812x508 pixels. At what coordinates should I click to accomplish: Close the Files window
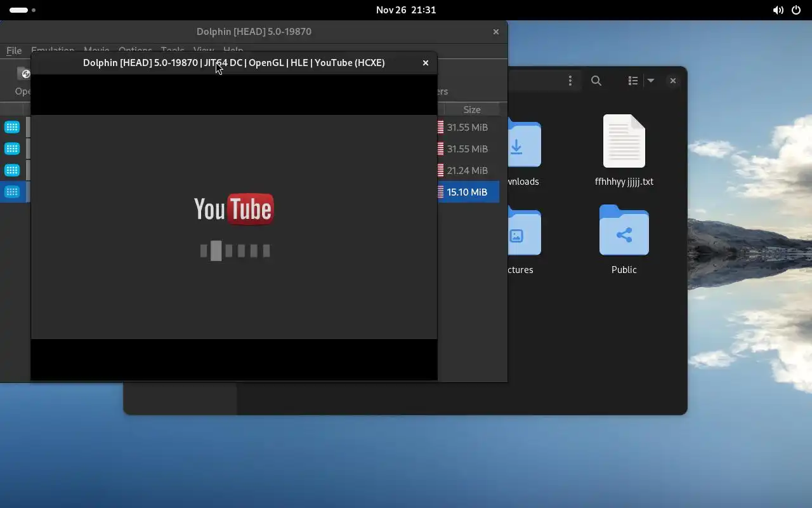(673, 81)
